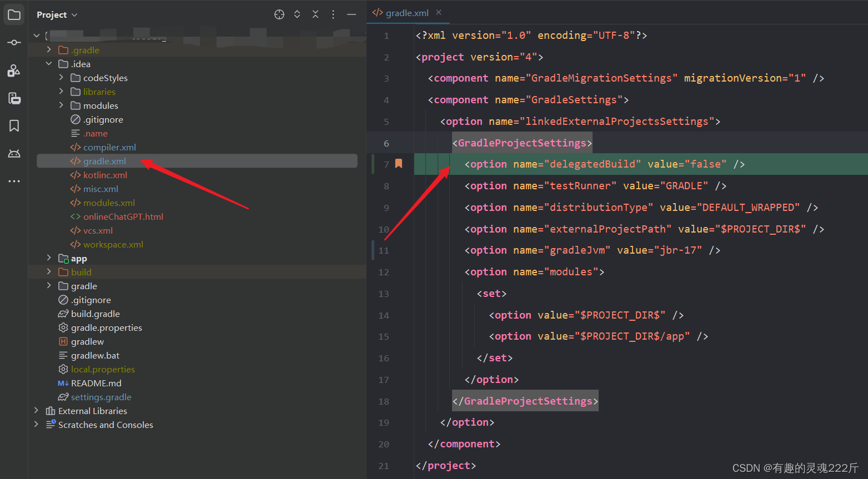Click the GradleMigrationSettings component line
This screenshot has height=479, width=868.
[x=626, y=78]
